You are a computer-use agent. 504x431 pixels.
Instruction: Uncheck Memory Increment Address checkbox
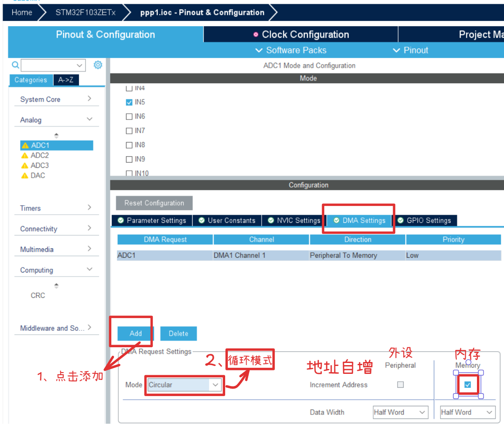[468, 385]
